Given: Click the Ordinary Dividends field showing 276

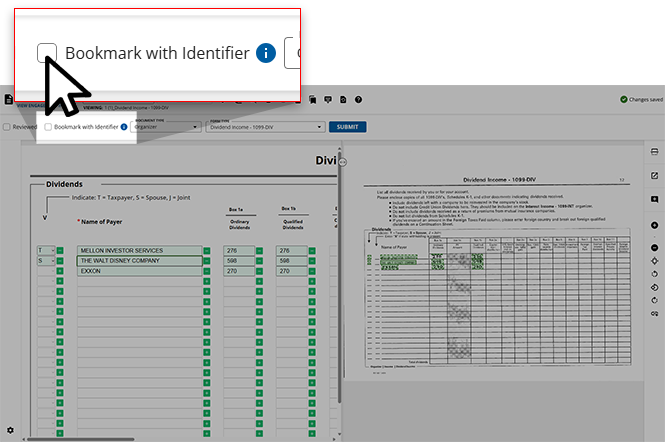Looking at the screenshot, I should pyautogui.click(x=239, y=251).
